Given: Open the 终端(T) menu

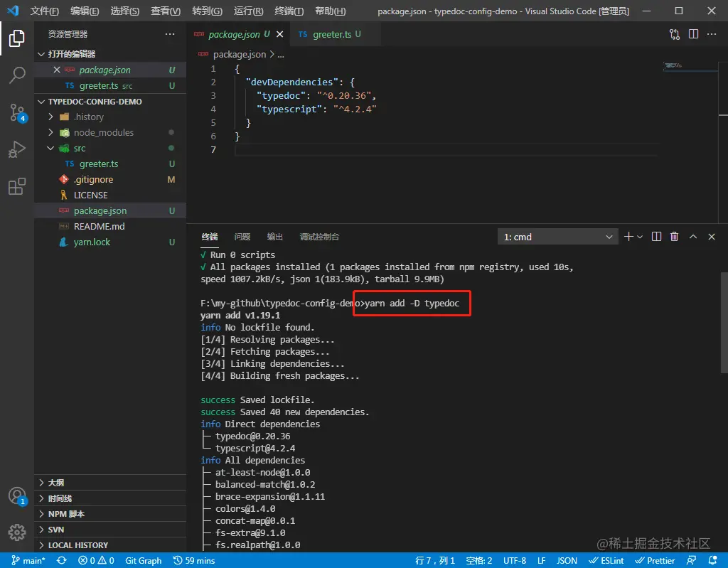Looking at the screenshot, I should pyautogui.click(x=289, y=11).
